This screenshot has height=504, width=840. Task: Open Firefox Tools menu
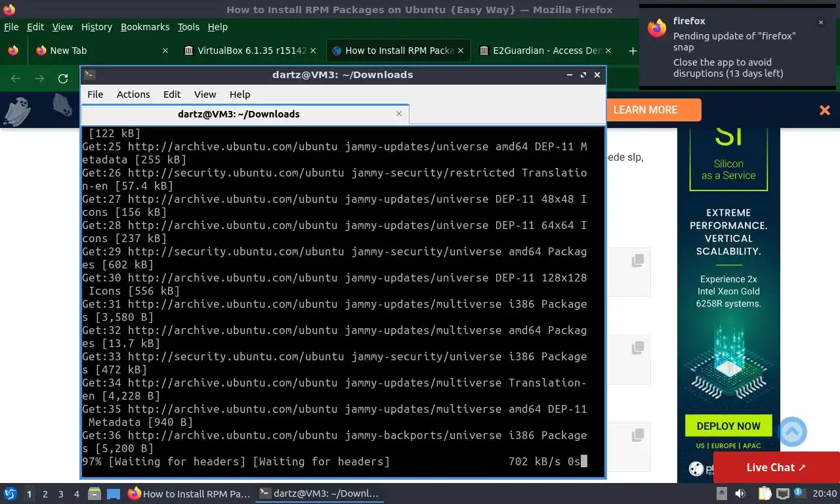pyautogui.click(x=188, y=27)
